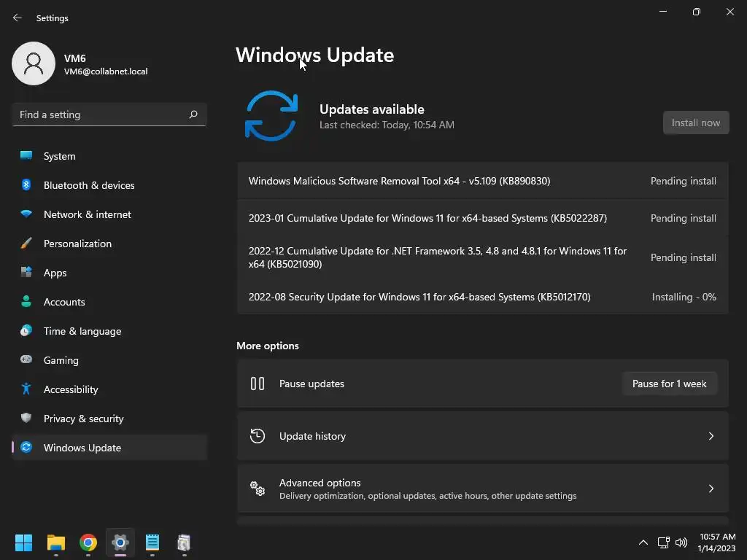This screenshot has width=747, height=560.
Task: Expand Update history chevron arrow
Action: [711, 436]
